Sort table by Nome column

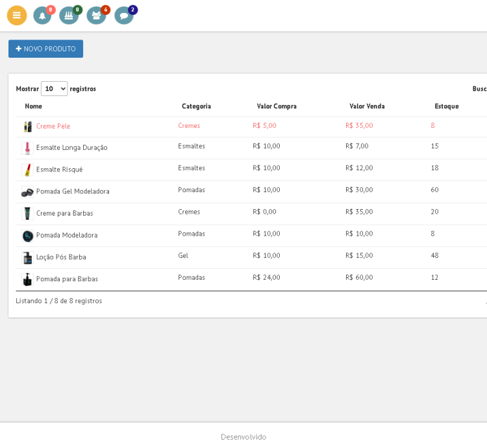point(33,106)
